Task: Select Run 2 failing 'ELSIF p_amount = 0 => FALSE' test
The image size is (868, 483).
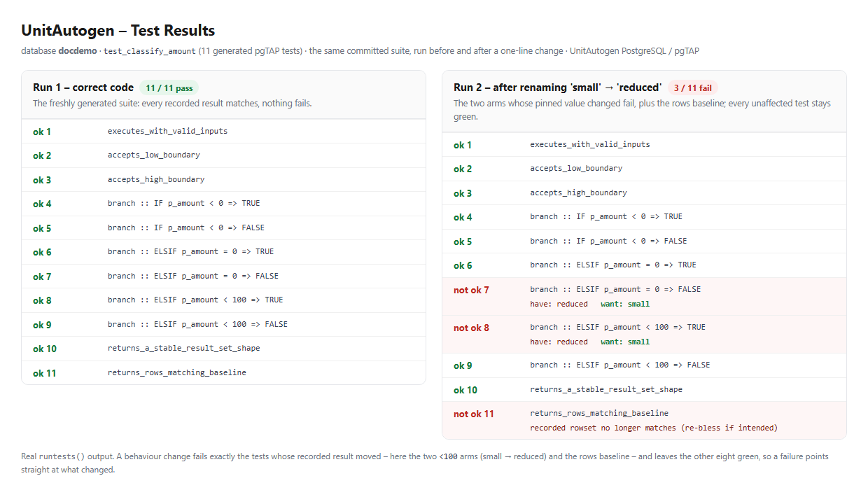Action: tap(616, 289)
